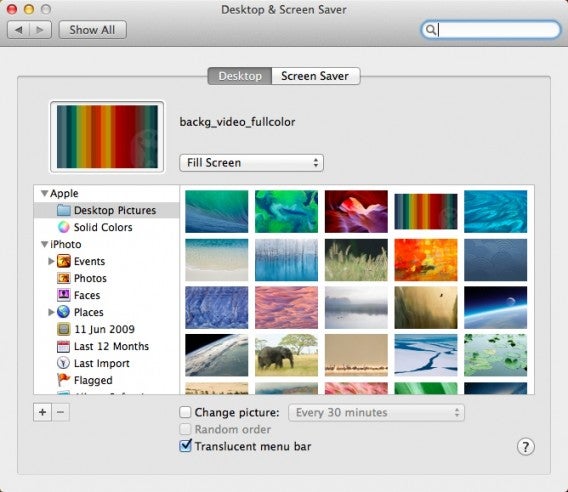
Task: Click the Show All button
Action: 92,30
